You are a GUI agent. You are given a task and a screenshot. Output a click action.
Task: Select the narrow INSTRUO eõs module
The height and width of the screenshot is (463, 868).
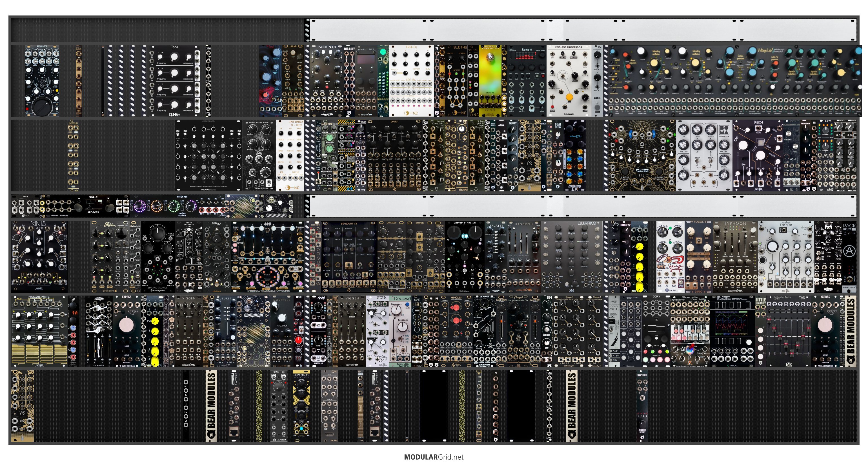tap(73, 156)
